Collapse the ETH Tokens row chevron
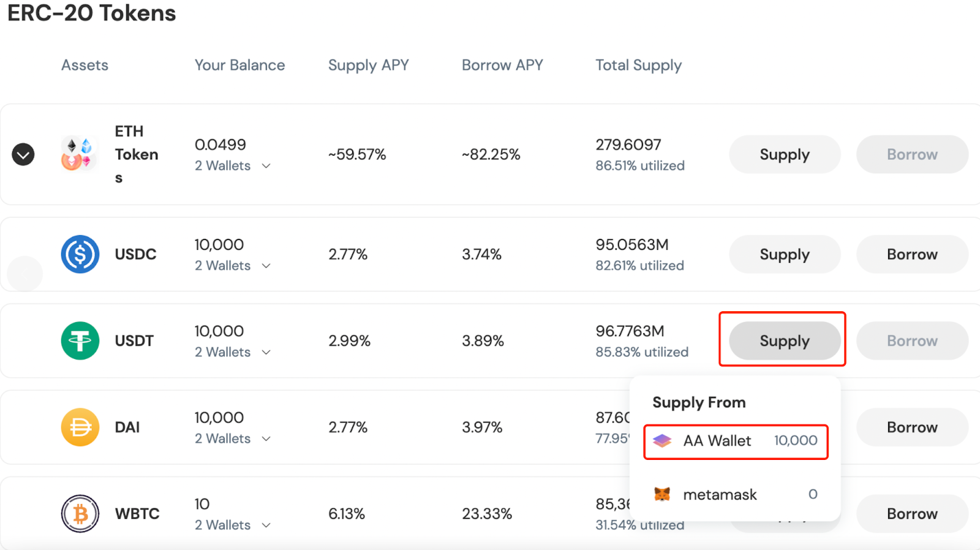The height and width of the screenshot is (550, 980). [23, 154]
